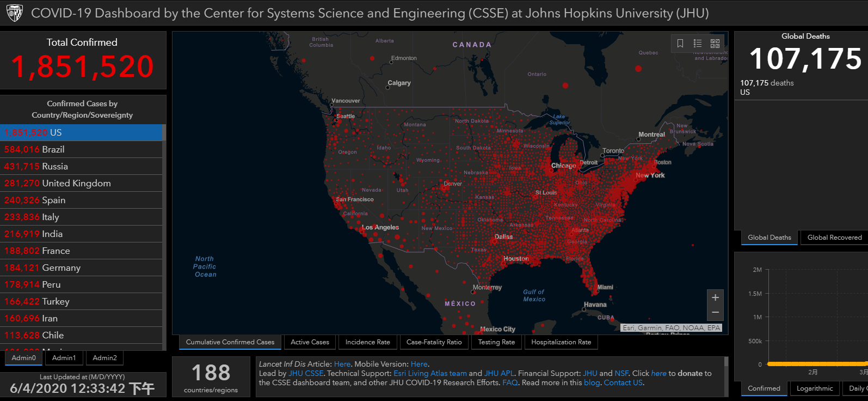Open the Mobile Version 'Here' link
The image size is (868, 401).
419,364
